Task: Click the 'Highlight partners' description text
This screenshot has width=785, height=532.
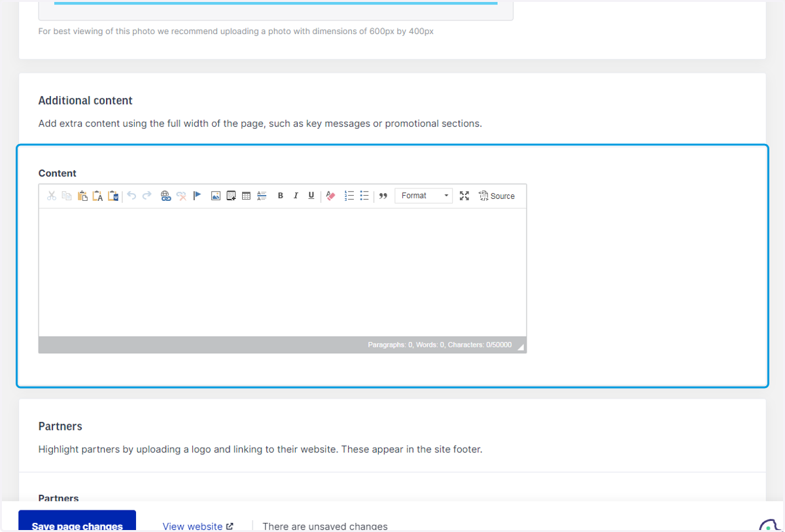Action: (260, 450)
